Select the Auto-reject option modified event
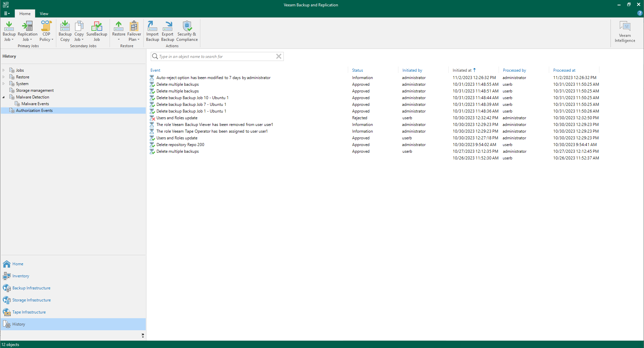 [213, 78]
